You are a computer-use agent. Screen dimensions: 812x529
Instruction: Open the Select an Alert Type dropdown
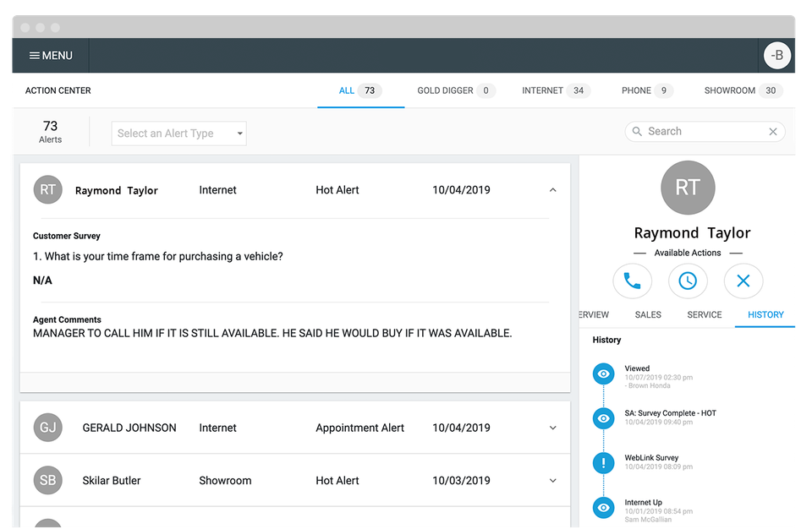[178, 133]
